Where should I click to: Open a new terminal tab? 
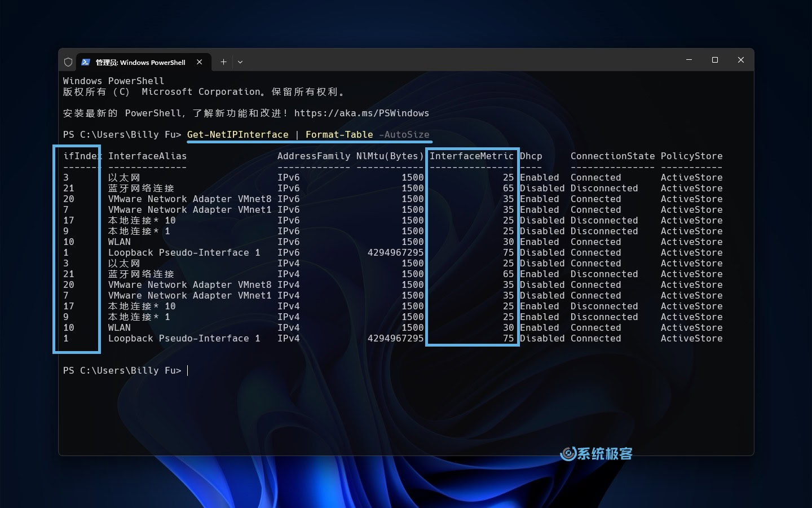[223, 62]
